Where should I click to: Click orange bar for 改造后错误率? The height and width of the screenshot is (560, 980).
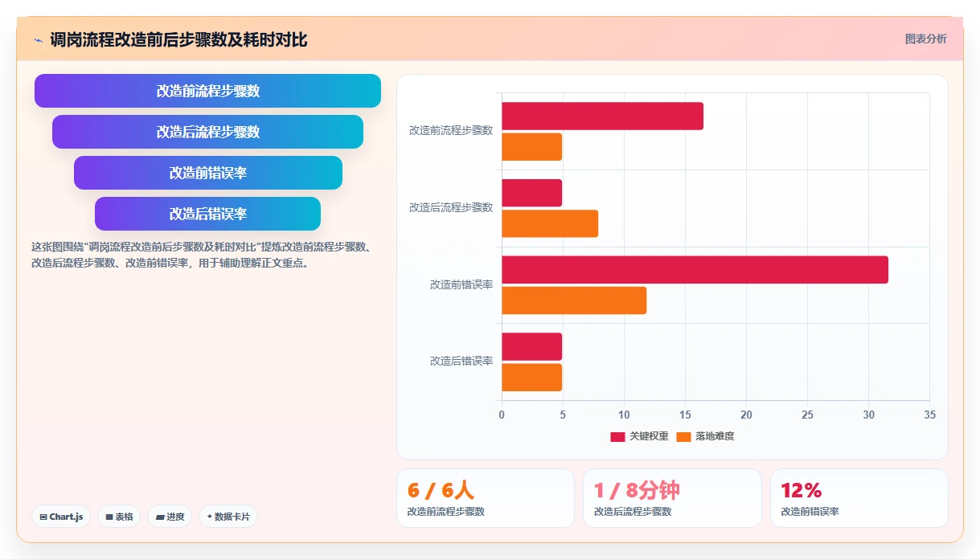click(x=531, y=377)
